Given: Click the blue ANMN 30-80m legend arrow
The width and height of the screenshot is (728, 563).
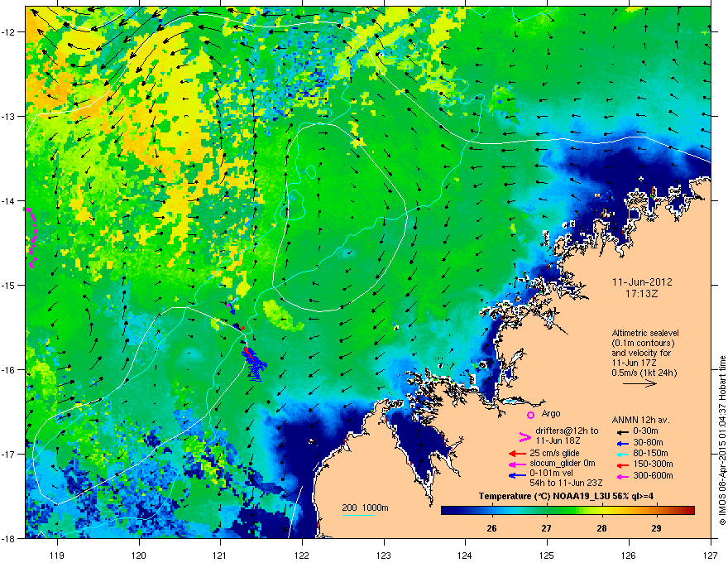Looking at the screenshot, I should 621,443.
